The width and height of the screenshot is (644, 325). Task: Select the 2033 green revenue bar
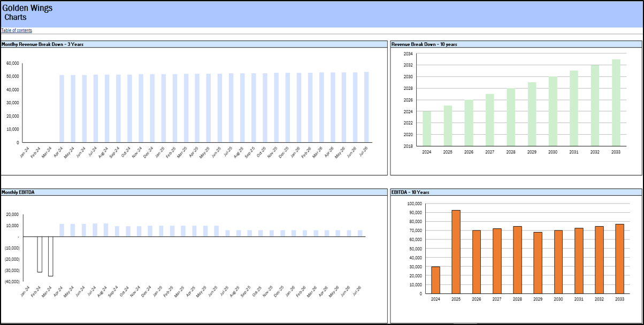[616, 102]
